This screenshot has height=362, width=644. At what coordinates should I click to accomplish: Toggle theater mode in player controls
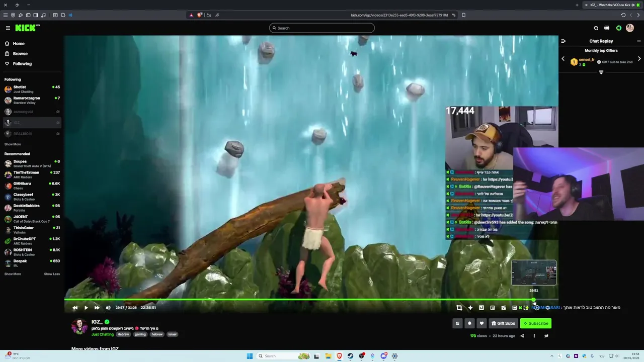click(515, 308)
